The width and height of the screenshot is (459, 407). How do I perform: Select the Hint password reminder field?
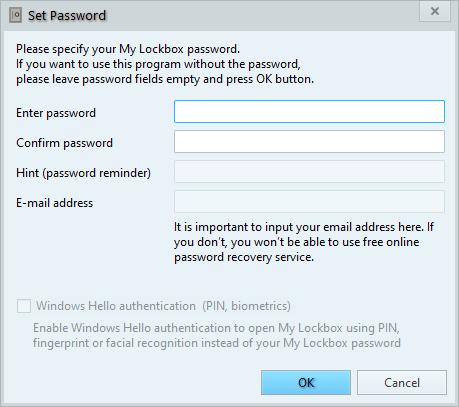(x=309, y=172)
